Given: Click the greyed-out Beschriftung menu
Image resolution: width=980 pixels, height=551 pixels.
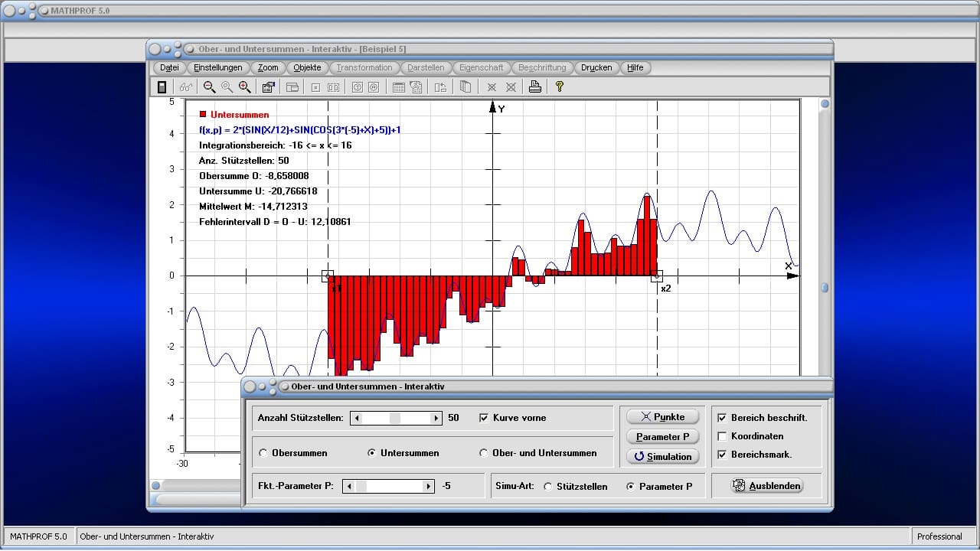Looking at the screenshot, I should [542, 67].
